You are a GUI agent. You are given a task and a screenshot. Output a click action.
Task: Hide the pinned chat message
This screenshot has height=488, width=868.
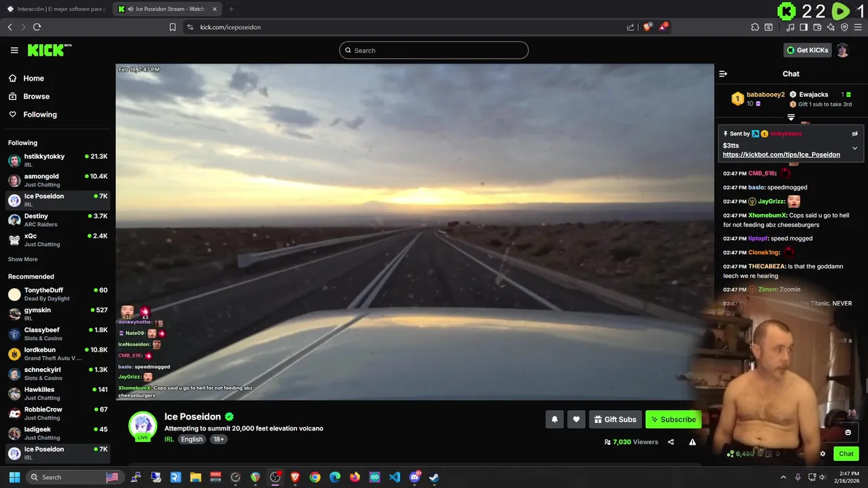coord(854,134)
